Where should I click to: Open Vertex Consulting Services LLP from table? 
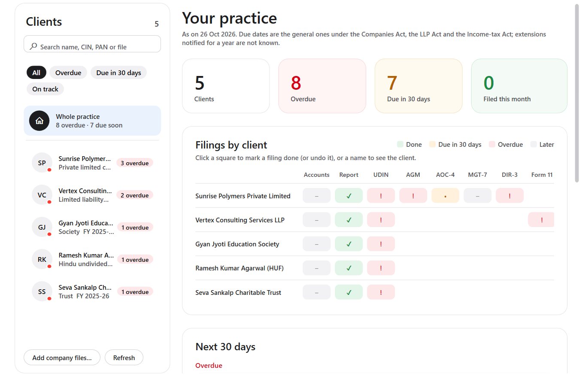point(240,220)
